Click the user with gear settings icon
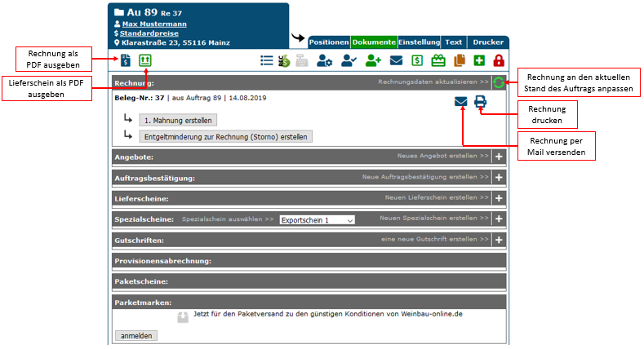Image resolution: width=644 pixels, height=349 pixels. tap(325, 60)
